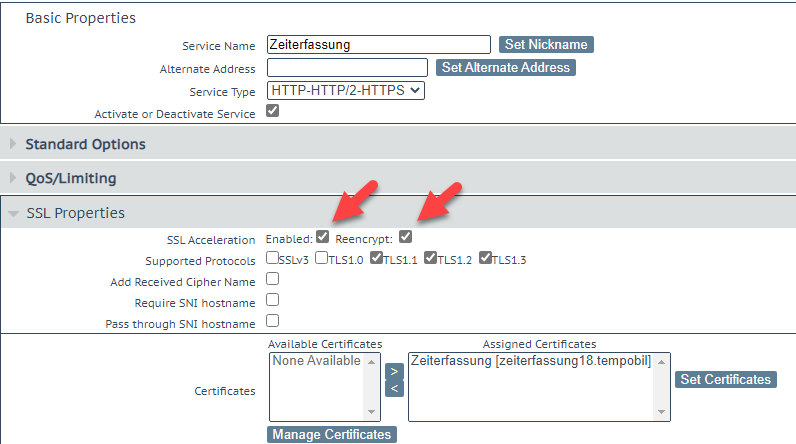The image size is (796, 444).
Task: Select the Zeiterfassung assigned certificate entry
Action: point(530,361)
